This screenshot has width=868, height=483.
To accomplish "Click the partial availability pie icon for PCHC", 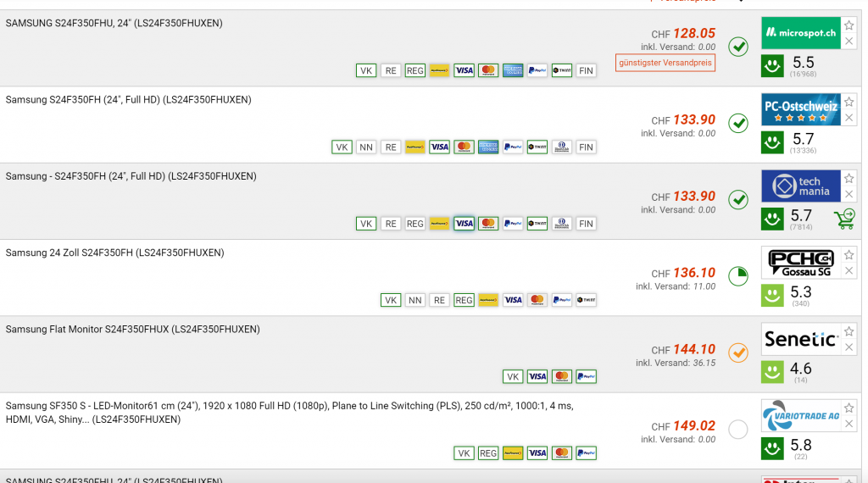I will 738,276.
